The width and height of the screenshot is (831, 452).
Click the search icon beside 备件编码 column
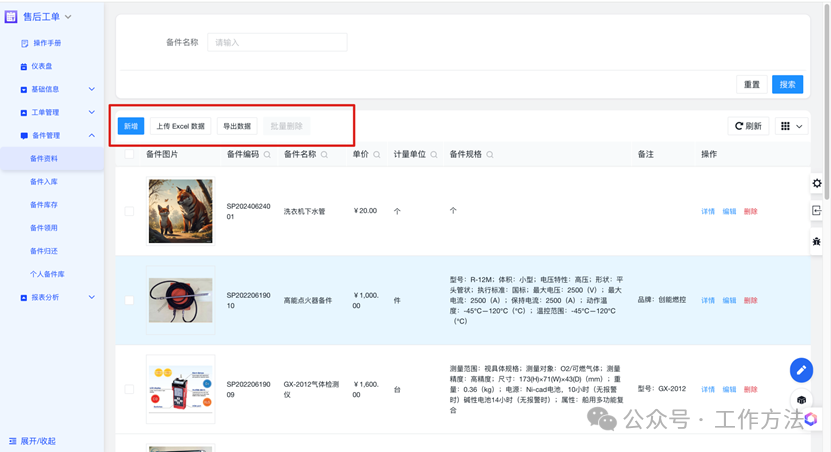[267, 155]
